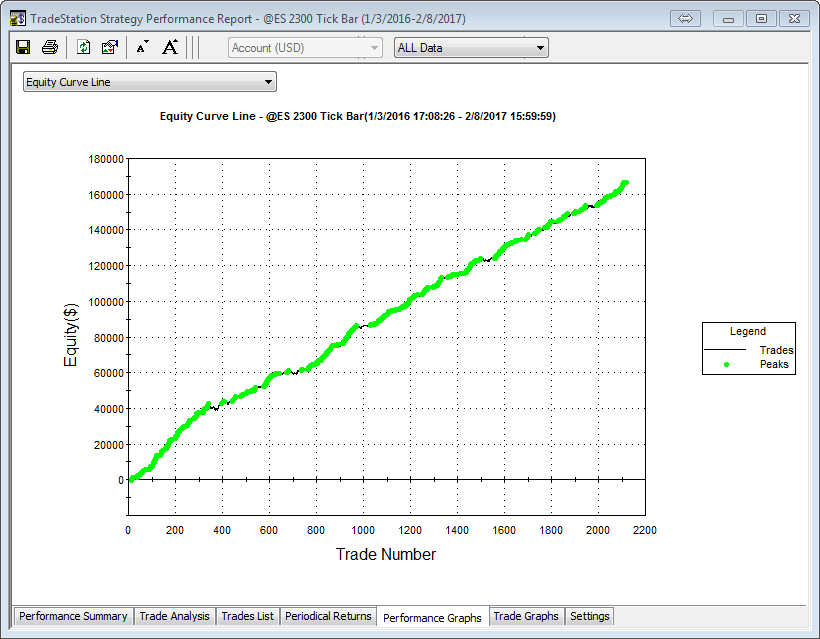Screen dimensions: 820x639
Task: Maximize the performance report window
Action: pyautogui.click(x=761, y=18)
